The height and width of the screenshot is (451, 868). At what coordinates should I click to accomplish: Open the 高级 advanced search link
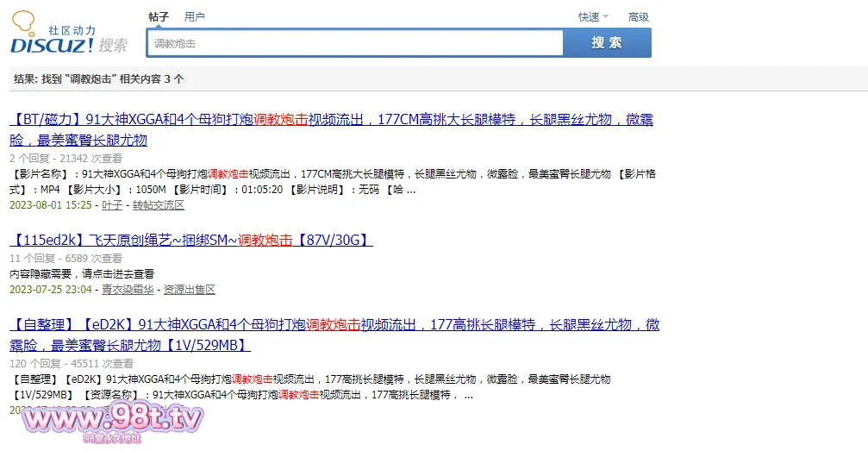click(639, 17)
